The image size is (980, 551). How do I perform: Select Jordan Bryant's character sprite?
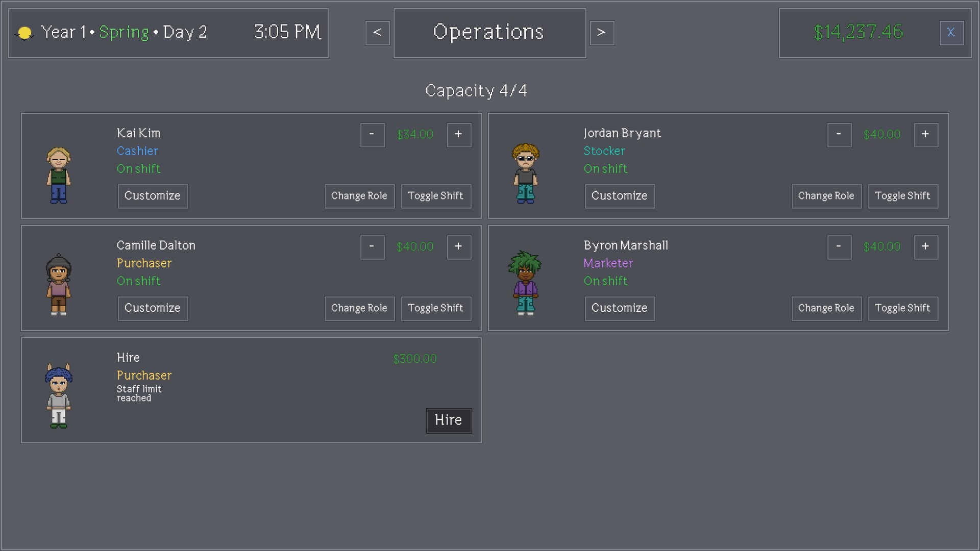point(526,173)
